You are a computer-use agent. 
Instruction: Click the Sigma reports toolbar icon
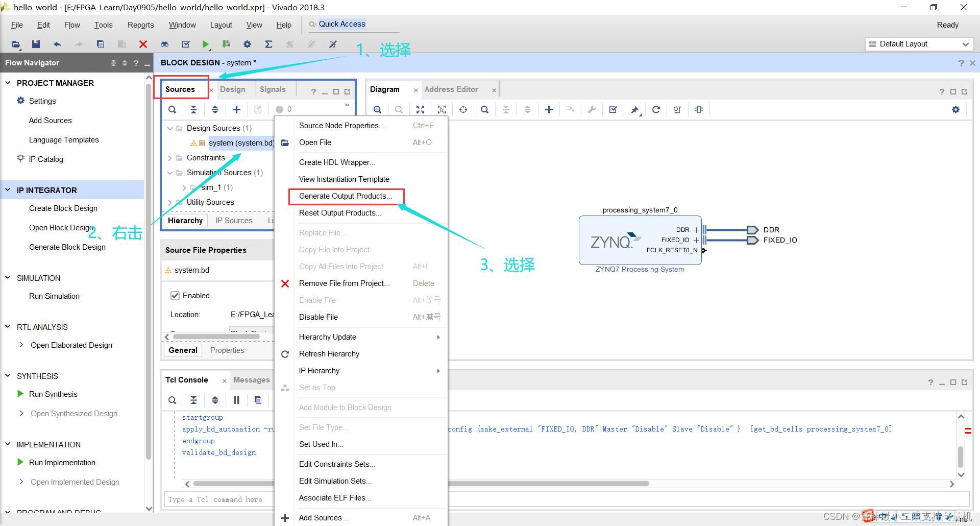pyautogui.click(x=268, y=44)
